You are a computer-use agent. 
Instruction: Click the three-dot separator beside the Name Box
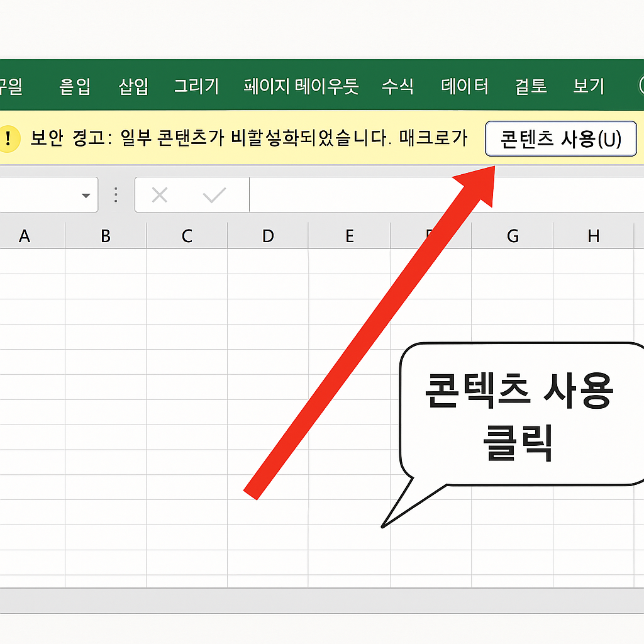115,195
